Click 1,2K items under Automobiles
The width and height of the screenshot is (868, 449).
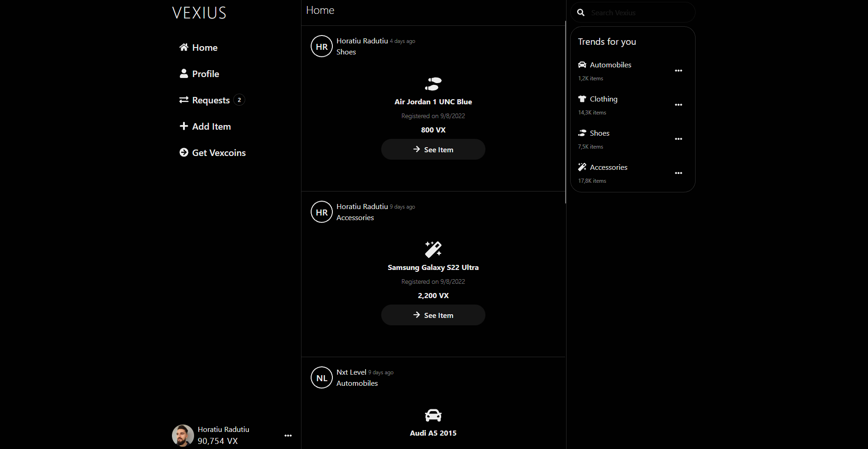590,78
